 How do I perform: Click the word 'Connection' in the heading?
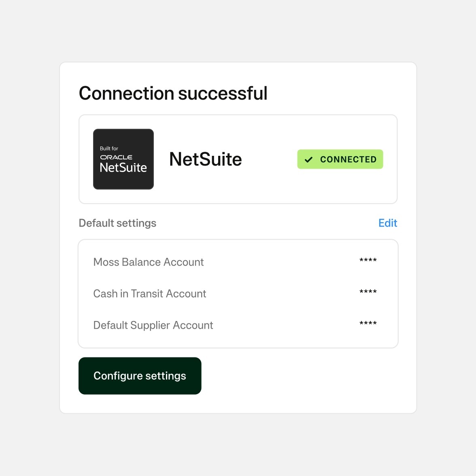point(127,93)
